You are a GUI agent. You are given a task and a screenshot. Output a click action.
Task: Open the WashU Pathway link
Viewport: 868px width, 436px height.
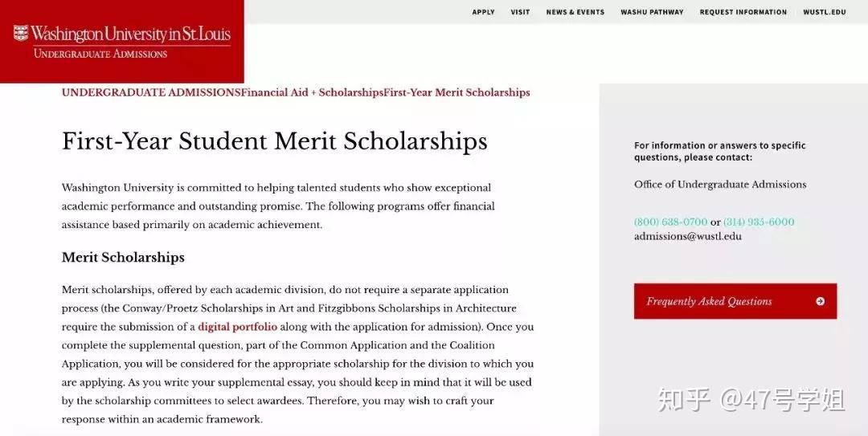point(652,12)
